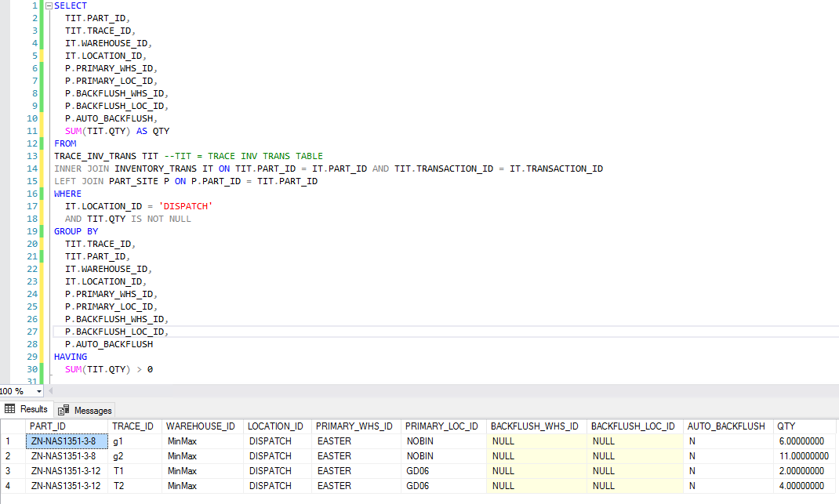Place cursor on the WHERE keyword
This screenshot has height=504, width=839.
tap(67, 194)
